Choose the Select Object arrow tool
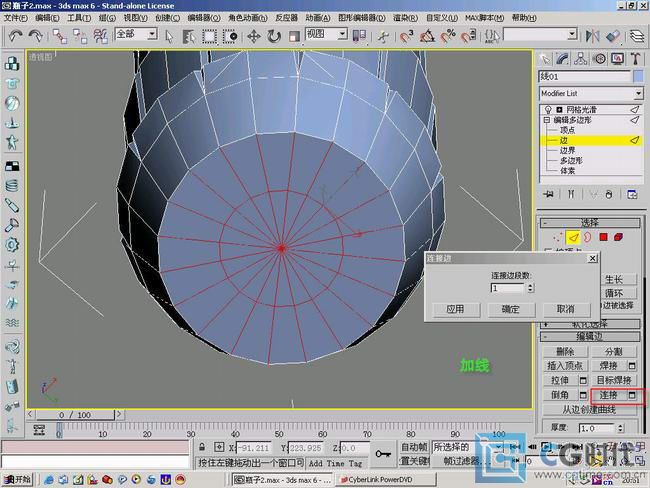This screenshot has width=650, height=488. point(169,36)
